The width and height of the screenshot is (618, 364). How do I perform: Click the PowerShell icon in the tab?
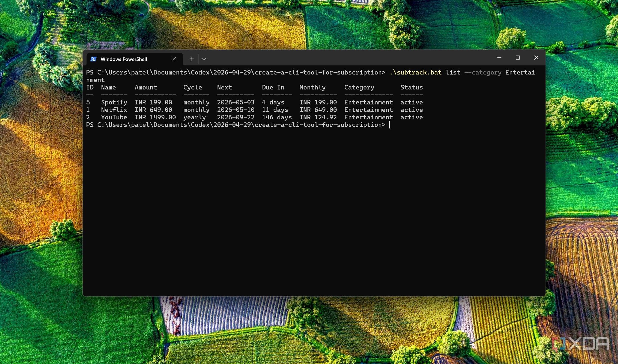pyautogui.click(x=93, y=59)
